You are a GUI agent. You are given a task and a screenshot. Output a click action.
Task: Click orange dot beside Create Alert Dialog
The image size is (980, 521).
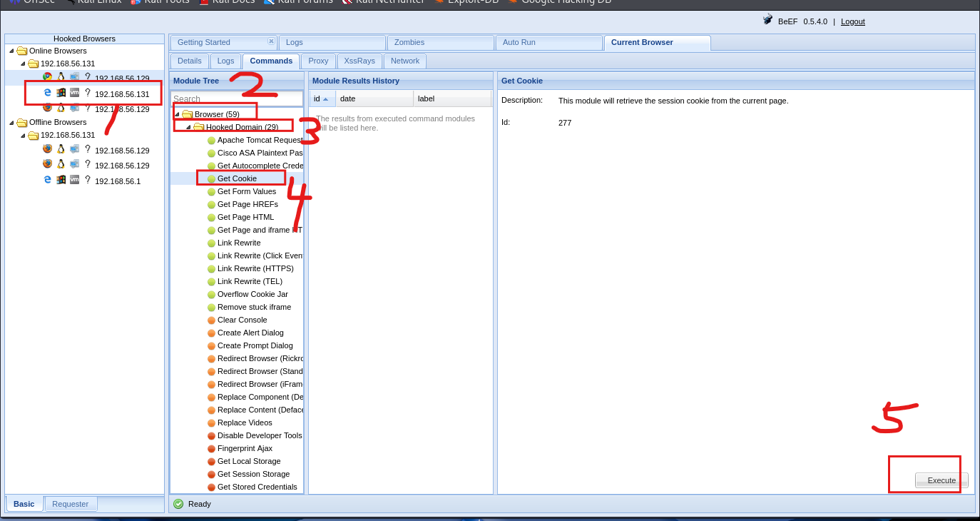tap(211, 333)
